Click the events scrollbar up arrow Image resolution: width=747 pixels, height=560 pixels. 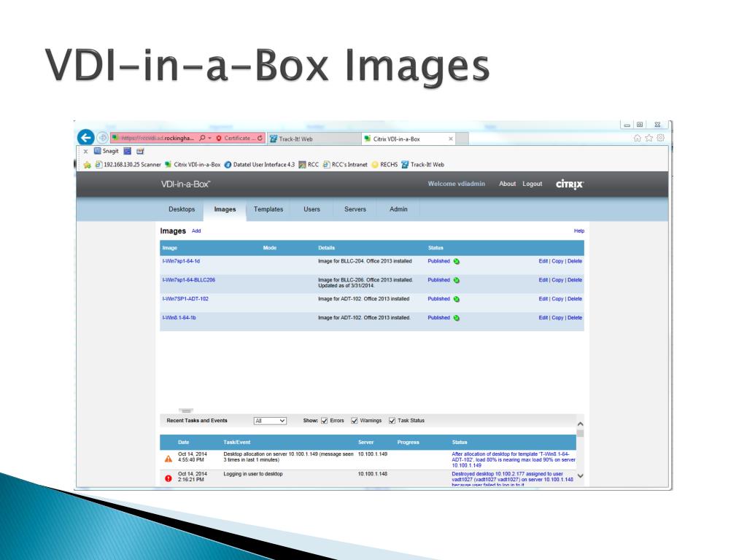(580, 424)
